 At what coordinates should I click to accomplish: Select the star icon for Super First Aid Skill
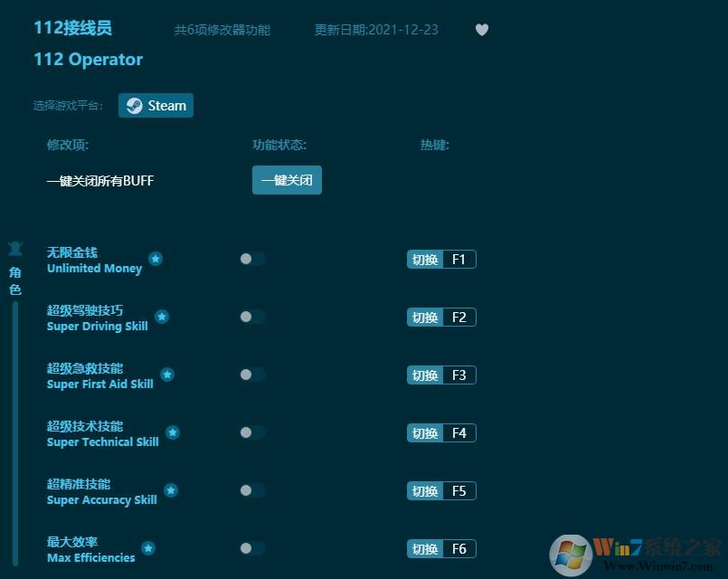tap(167, 375)
